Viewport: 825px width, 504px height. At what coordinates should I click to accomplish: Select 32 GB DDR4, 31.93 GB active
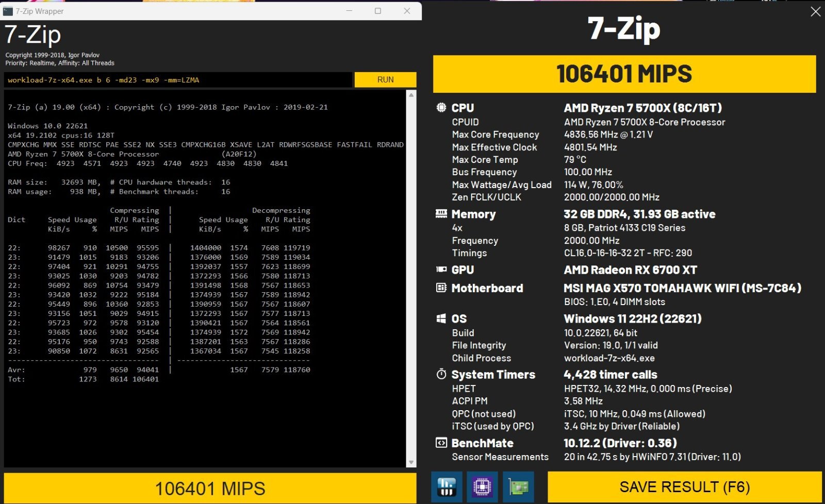639,214
